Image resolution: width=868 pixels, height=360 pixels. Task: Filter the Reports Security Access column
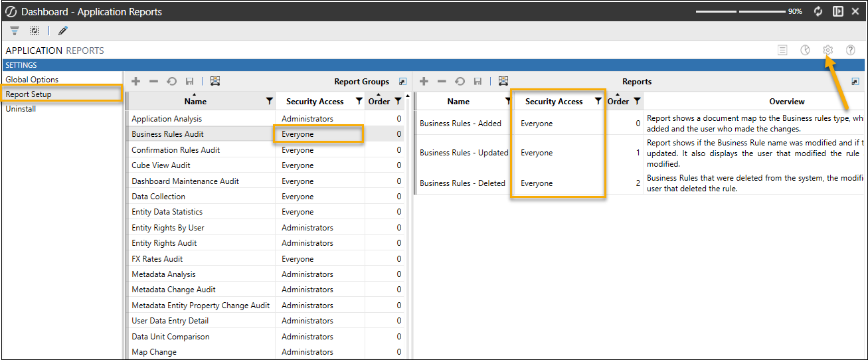coord(598,102)
